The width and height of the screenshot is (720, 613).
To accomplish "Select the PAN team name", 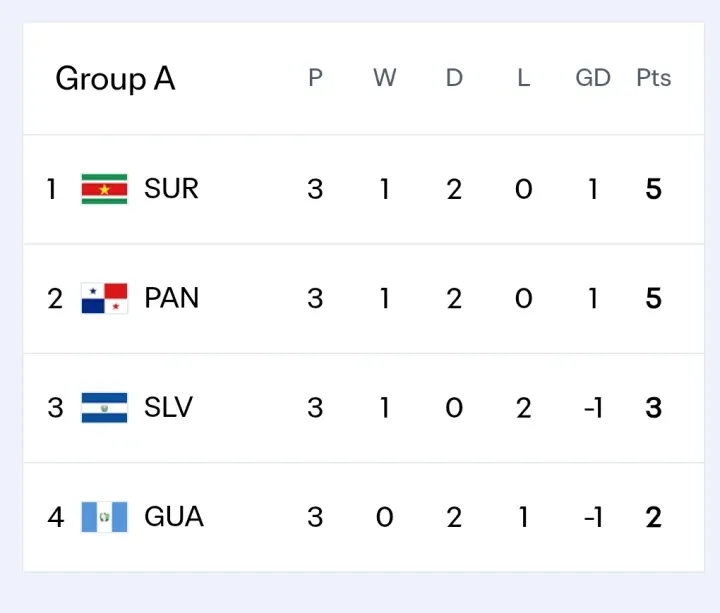I will click(171, 298).
